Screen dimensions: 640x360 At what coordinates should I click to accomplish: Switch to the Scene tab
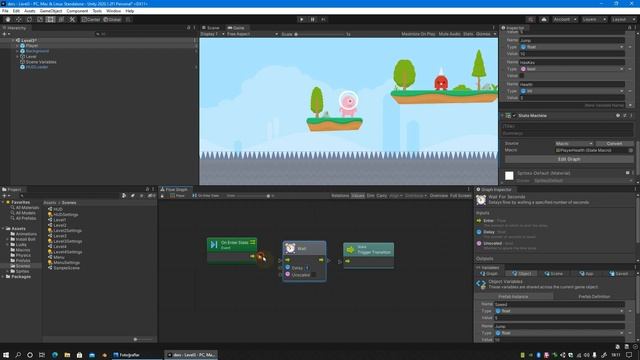coord(211,28)
